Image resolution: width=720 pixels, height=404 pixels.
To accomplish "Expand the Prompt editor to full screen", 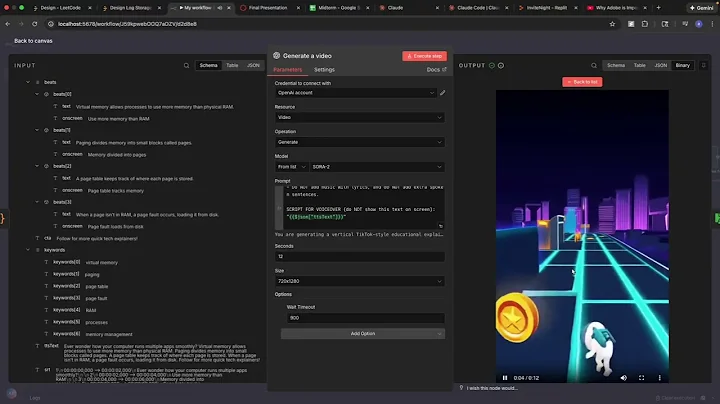I will 441,226.
